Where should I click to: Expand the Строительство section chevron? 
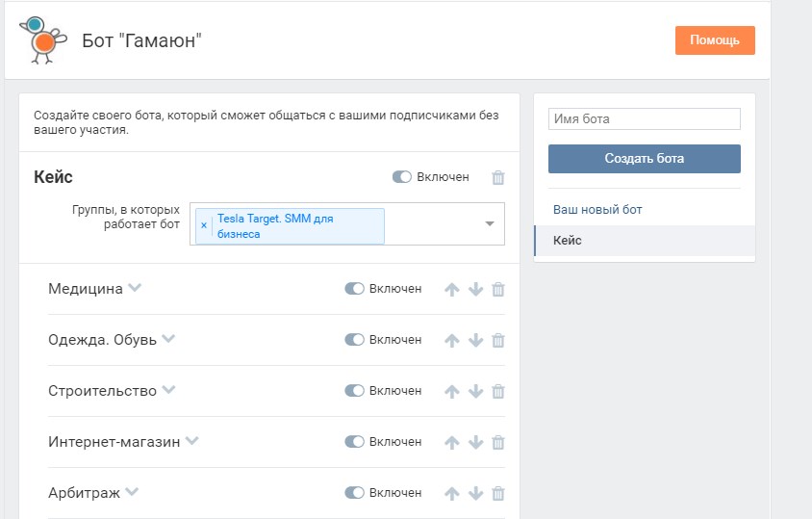tap(168, 389)
